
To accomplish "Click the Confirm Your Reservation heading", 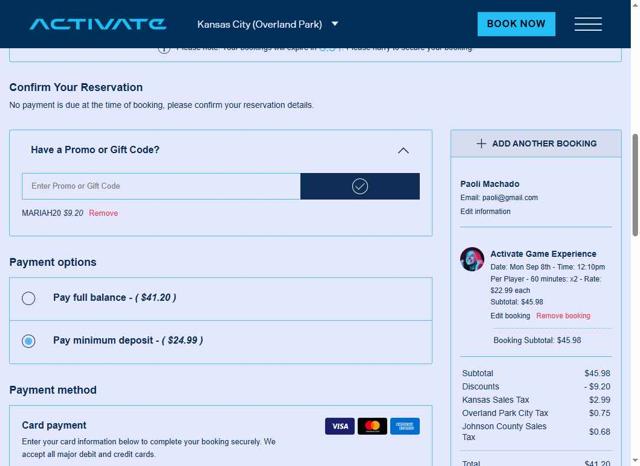I will (76, 87).
